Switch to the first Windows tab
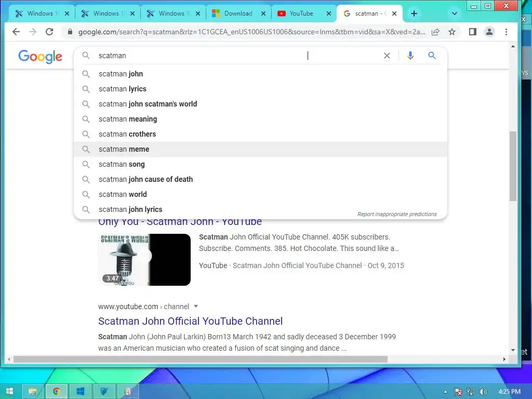The height and width of the screenshot is (399, 532). pos(43,14)
